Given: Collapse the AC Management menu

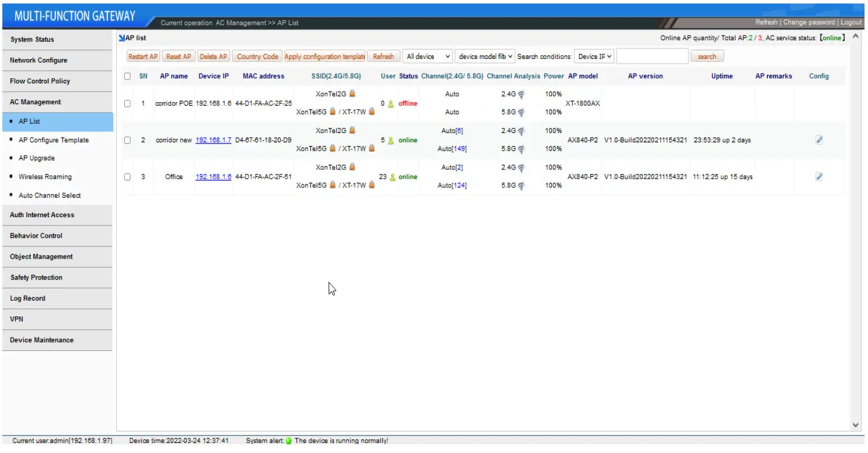Looking at the screenshot, I should (x=57, y=102).
